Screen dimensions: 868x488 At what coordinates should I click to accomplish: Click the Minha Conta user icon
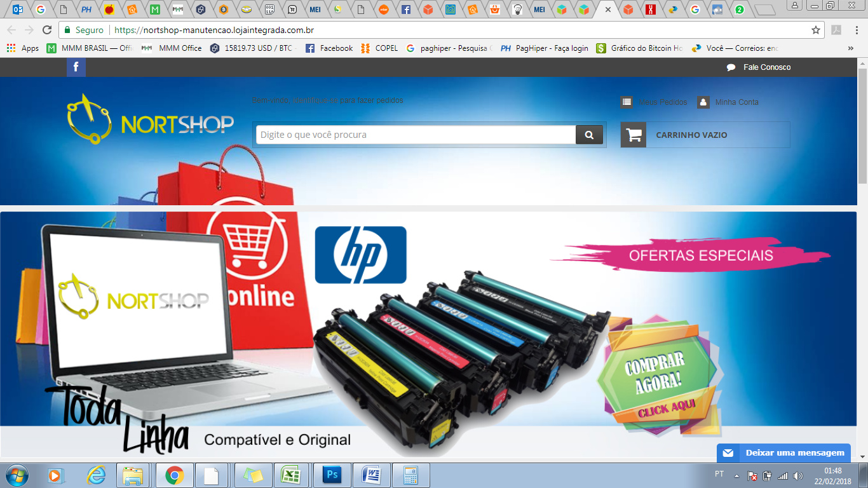tap(703, 102)
